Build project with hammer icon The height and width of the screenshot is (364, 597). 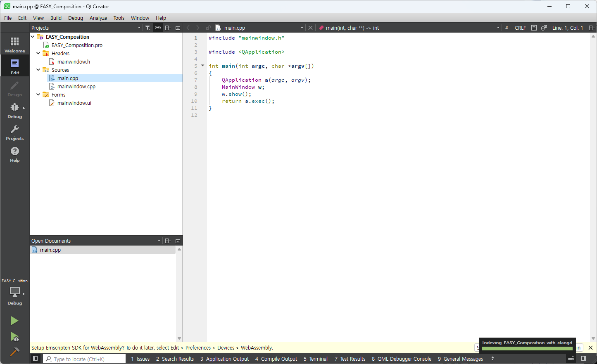tap(14, 352)
